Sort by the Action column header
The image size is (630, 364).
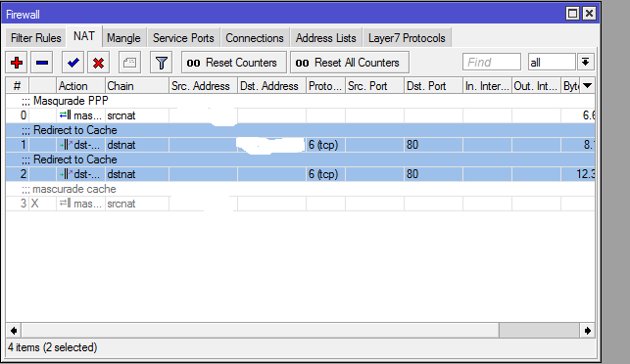(80, 86)
